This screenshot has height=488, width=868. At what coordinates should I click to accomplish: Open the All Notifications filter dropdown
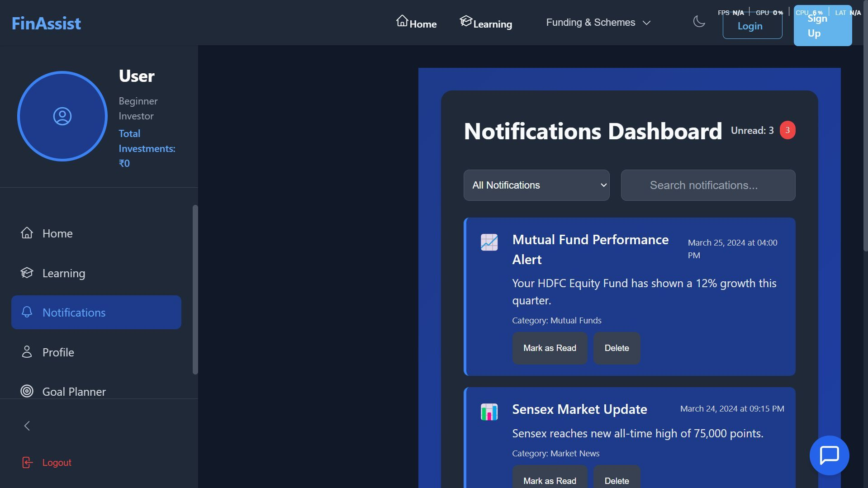pos(536,185)
